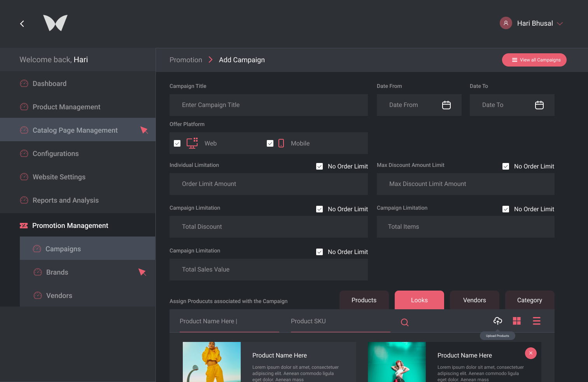Image resolution: width=588 pixels, height=382 pixels.
Task: Switch to the Looks tab
Action: pyautogui.click(x=419, y=300)
